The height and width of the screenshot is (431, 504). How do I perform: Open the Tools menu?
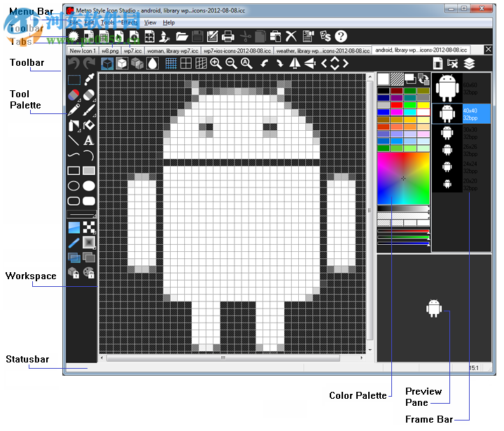click(107, 22)
